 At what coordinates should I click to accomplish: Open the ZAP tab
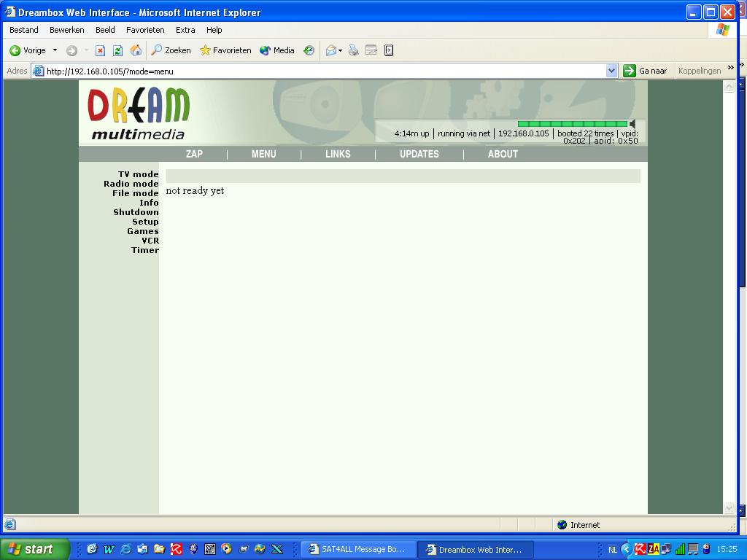pyautogui.click(x=194, y=155)
